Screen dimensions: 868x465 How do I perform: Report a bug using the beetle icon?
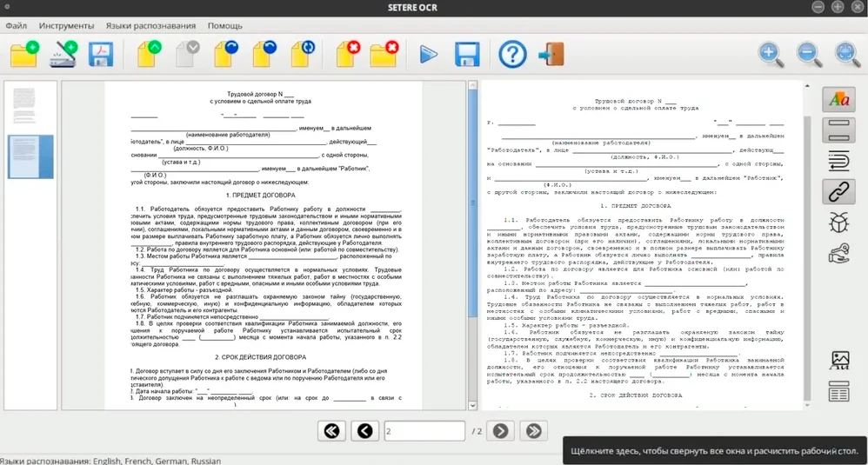tap(838, 222)
